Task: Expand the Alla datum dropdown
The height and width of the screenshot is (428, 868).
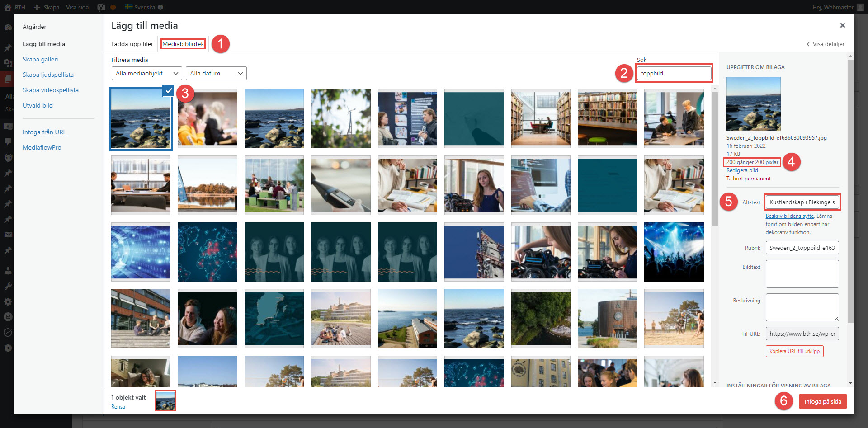Action: click(216, 73)
